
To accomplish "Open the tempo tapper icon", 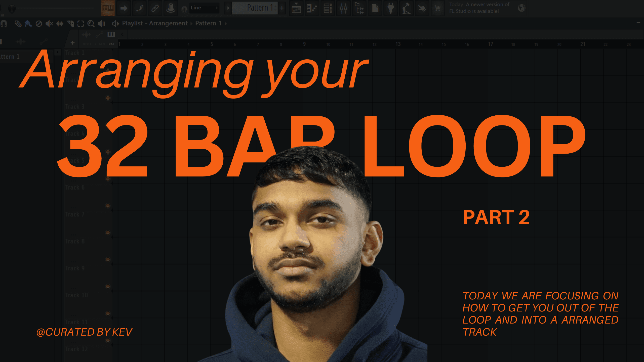I will pyautogui.click(x=406, y=8).
